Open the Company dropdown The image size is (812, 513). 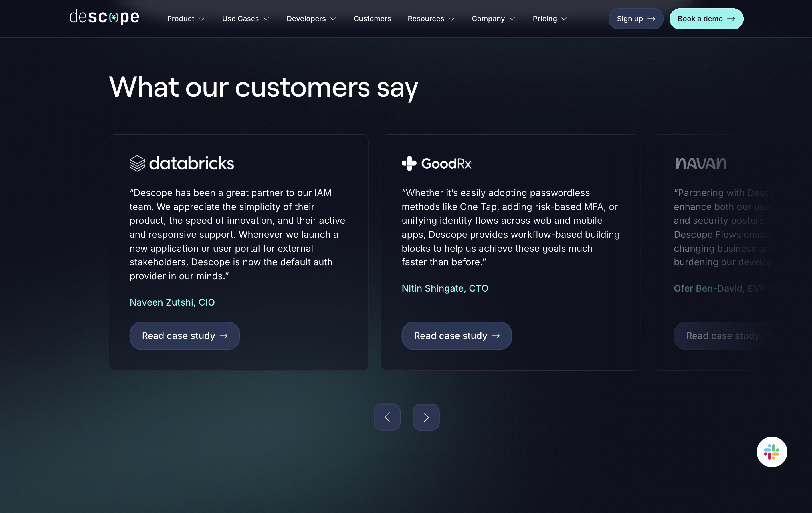tap(493, 19)
